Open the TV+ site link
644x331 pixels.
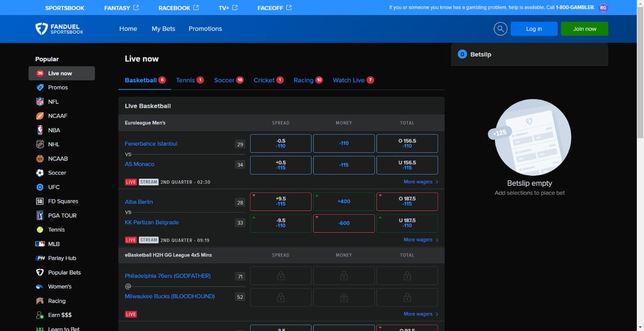(x=228, y=8)
